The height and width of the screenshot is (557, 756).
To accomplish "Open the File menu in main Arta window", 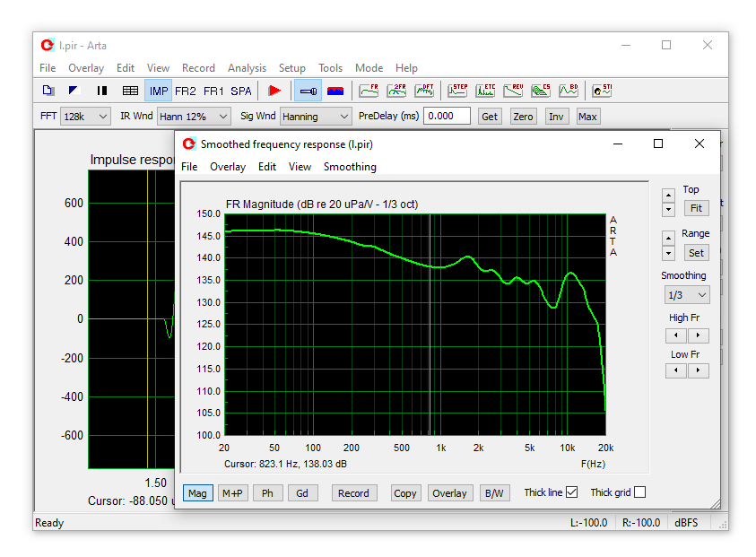I will pos(48,68).
